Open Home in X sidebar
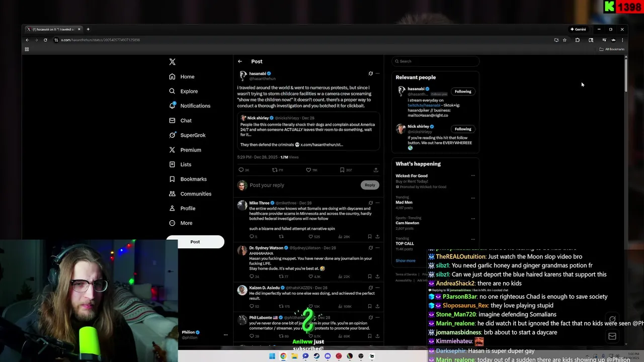Image resolution: width=644 pixels, height=362 pixels. point(182,76)
